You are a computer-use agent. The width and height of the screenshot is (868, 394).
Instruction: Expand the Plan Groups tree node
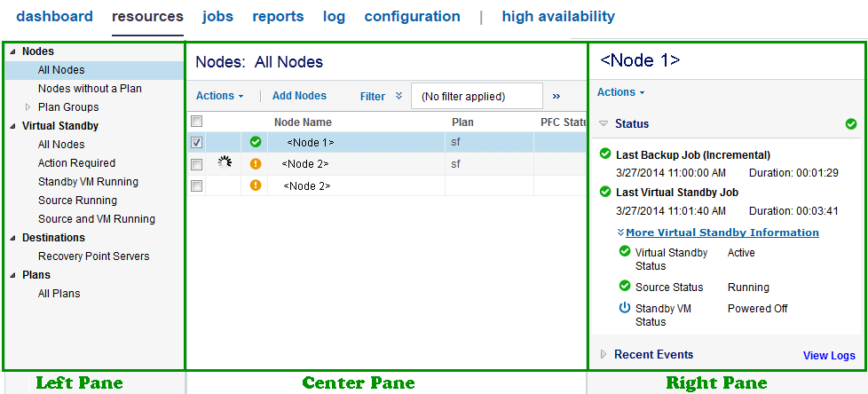[x=28, y=107]
